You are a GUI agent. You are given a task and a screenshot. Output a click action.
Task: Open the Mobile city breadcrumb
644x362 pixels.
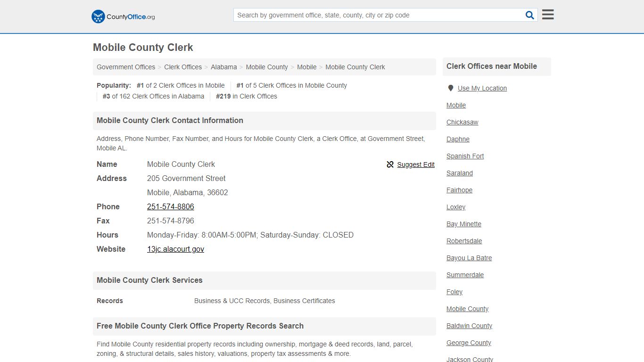click(x=307, y=67)
